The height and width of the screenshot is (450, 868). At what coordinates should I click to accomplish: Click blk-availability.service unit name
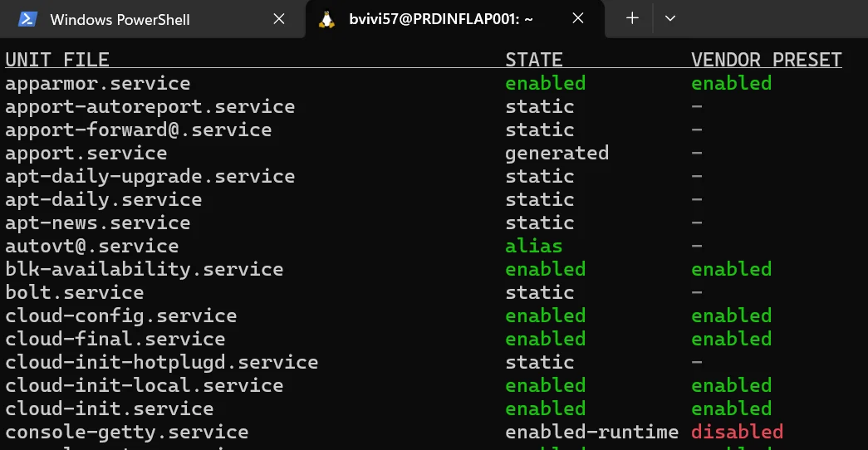tap(145, 270)
